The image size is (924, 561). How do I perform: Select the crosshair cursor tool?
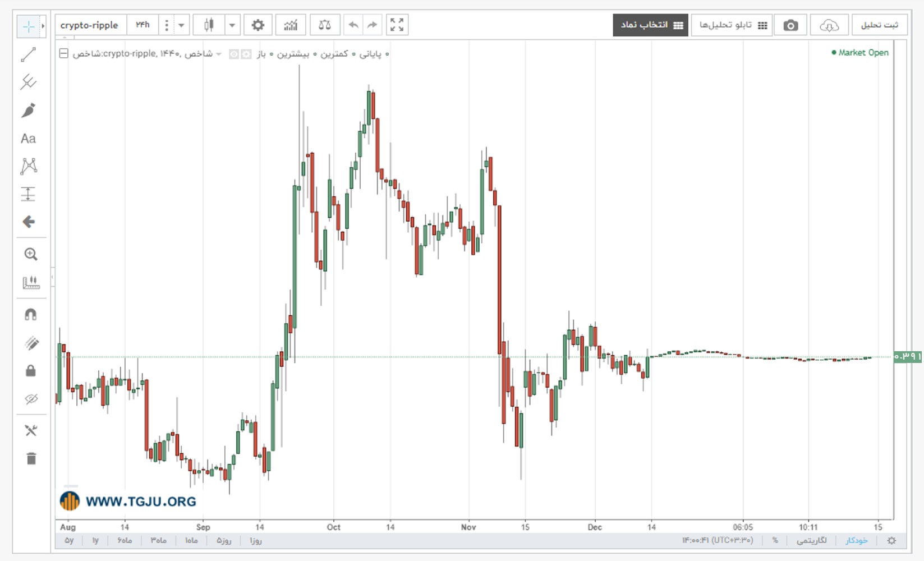tap(28, 26)
